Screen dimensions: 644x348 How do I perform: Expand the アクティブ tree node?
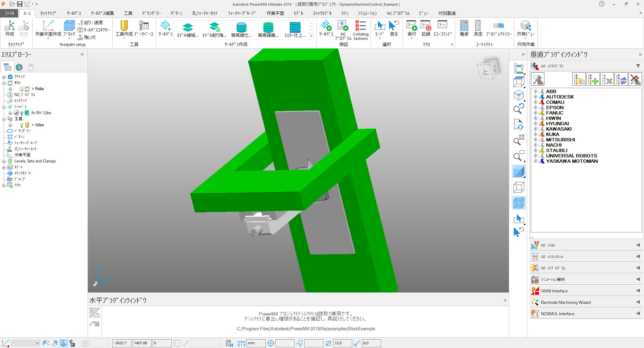[x=4, y=77]
